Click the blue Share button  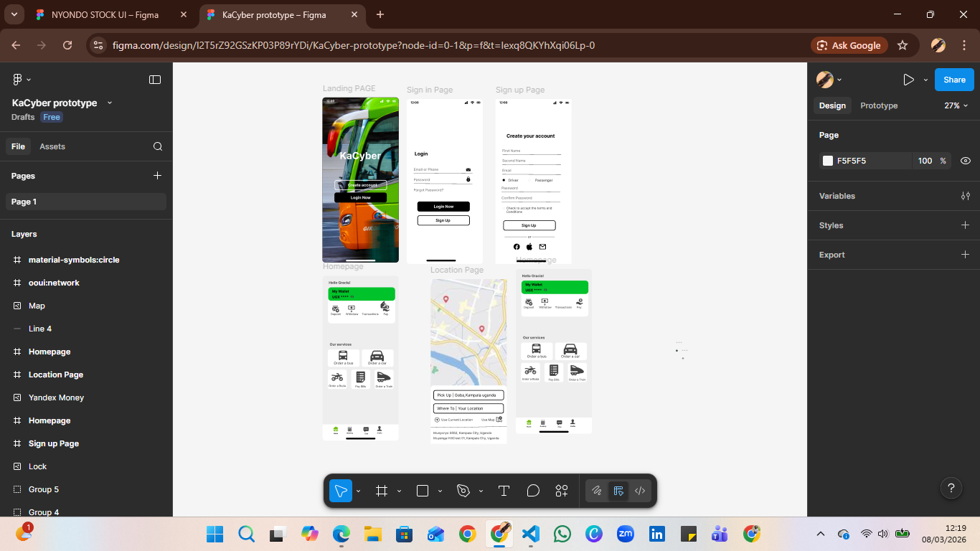(x=954, y=80)
